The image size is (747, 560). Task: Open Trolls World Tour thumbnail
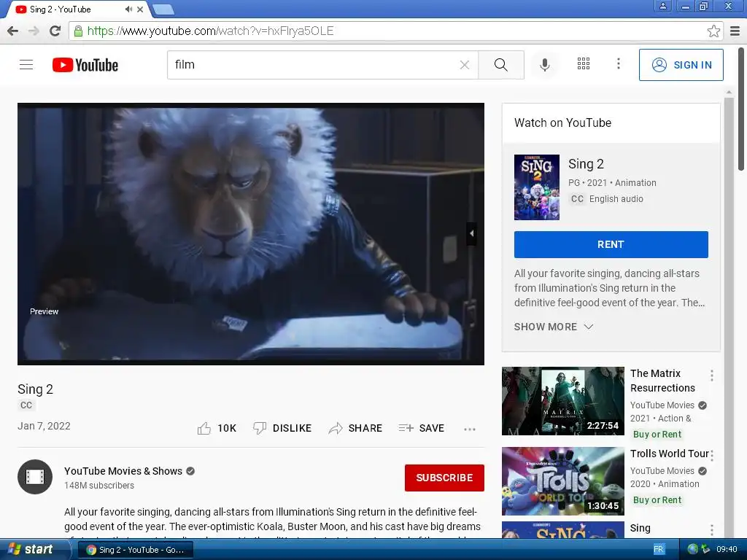[x=562, y=481]
